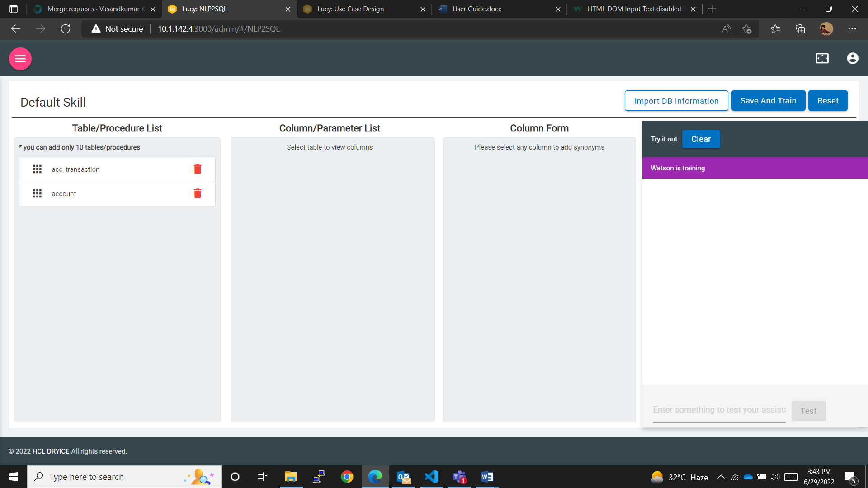The width and height of the screenshot is (868, 488).
Task: Open the user profile icon
Action: (852, 58)
